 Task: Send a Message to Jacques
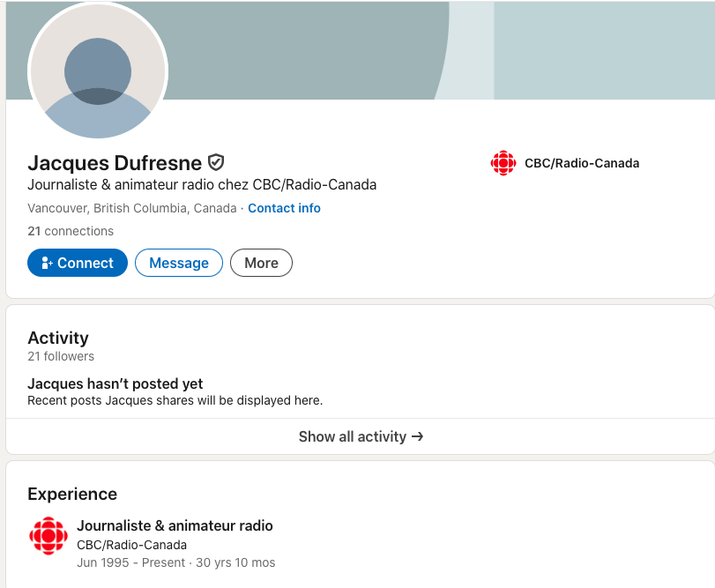pyautogui.click(x=179, y=263)
